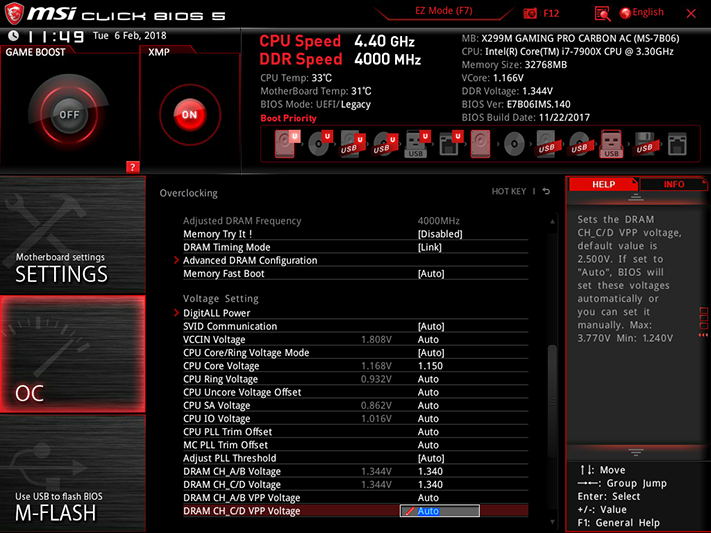Click the clock icon beside the time
Viewport: 711px width, 533px height.
point(14,35)
